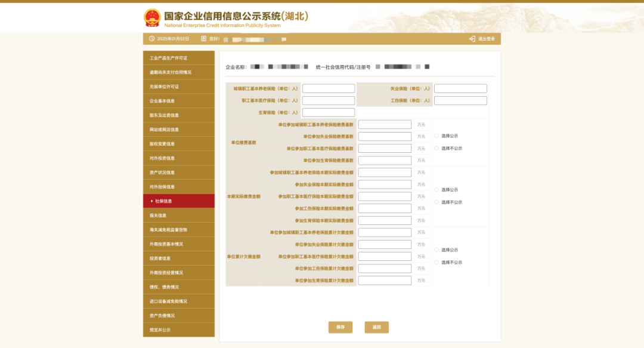
Task: Click the 单位参加生育保险缴费基数 field
Action: click(x=385, y=160)
